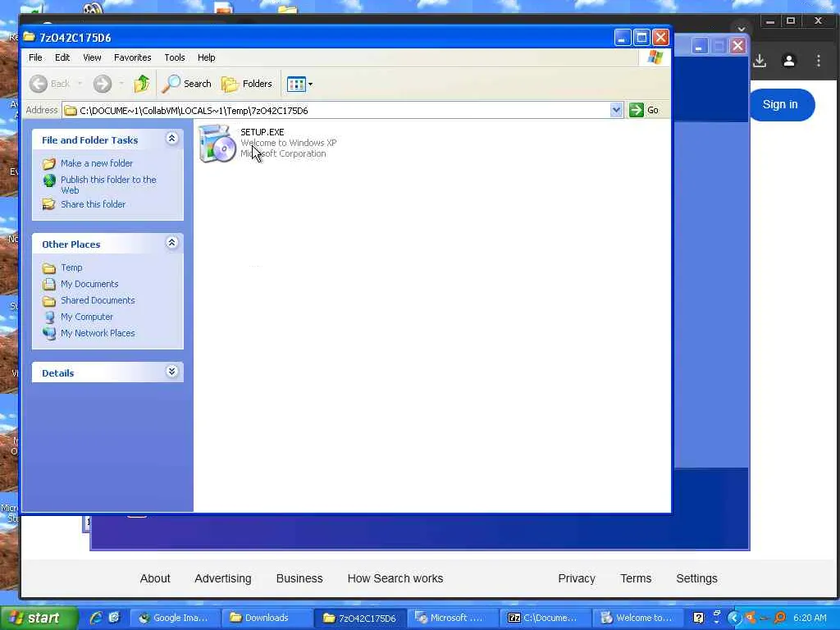The height and width of the screenshot is (630, 840).
Task: Open the browser three-dot menu
Action: click(x=819, y=61)
